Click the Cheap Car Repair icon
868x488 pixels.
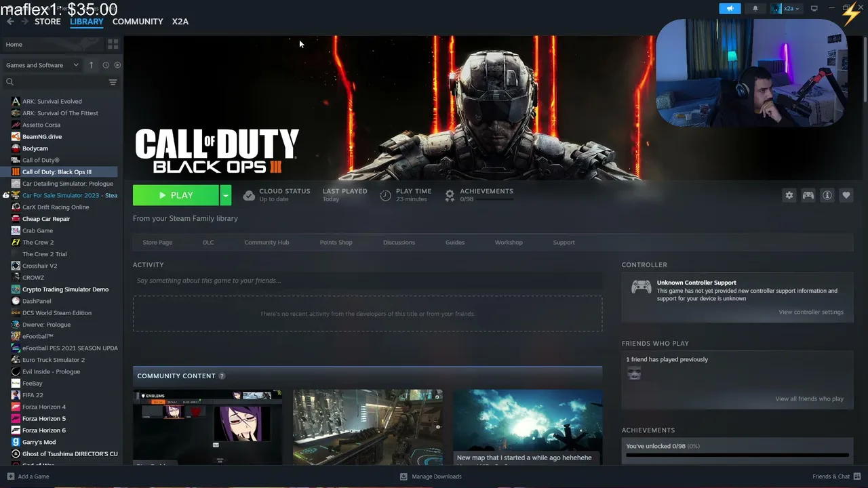pos(16,219)
